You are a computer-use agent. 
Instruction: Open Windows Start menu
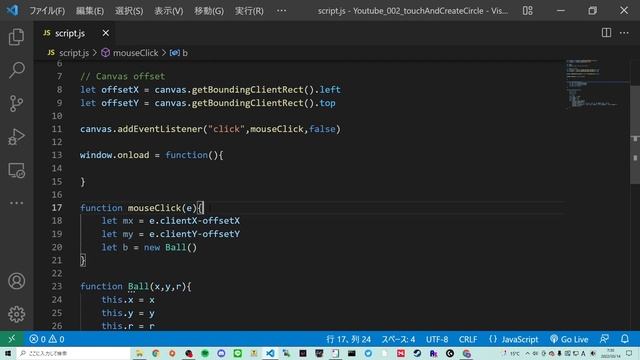tap(8, 353)
